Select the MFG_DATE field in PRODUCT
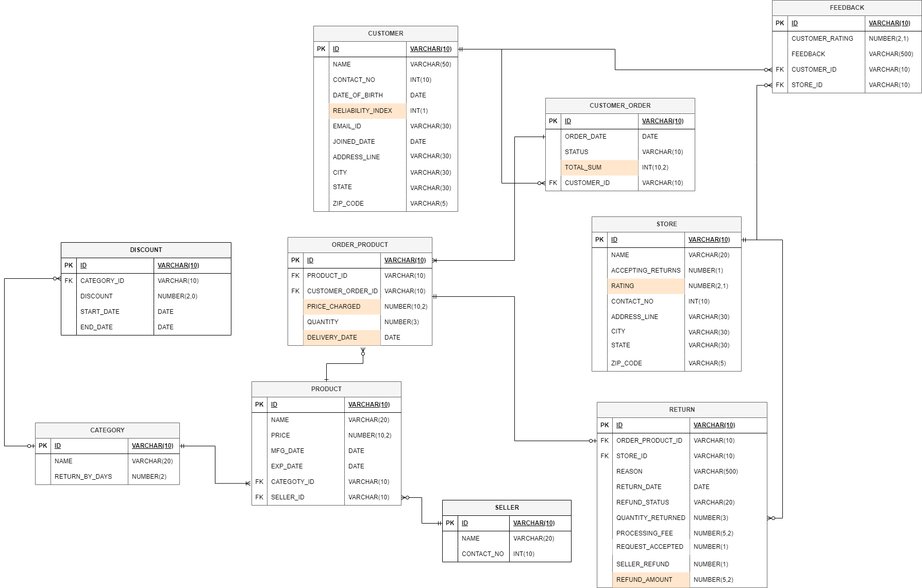This screenshot has height=588, width=922. 288,451
